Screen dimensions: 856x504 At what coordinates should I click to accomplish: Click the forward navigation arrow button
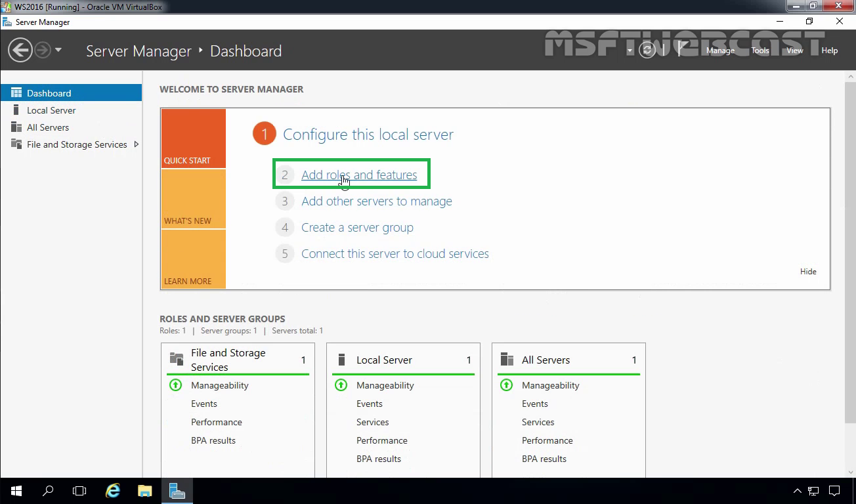click(x=43, y=50)
